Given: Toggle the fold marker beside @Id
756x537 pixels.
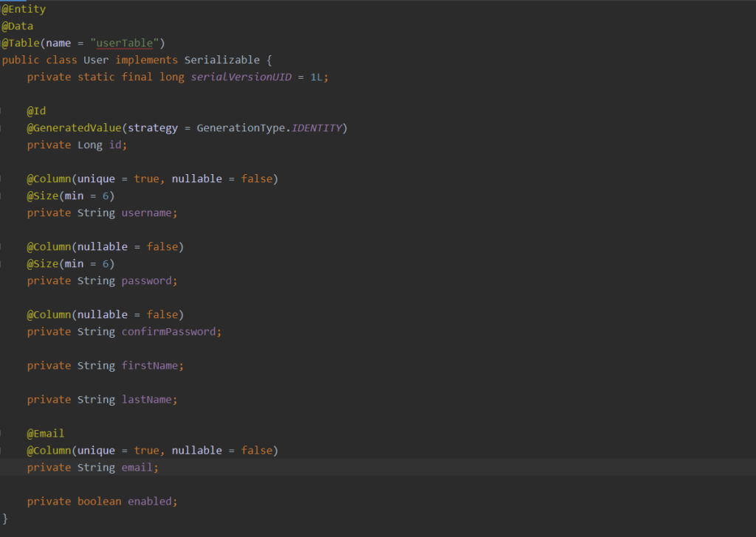Looking at the screenshot, I should pos(2,111).
